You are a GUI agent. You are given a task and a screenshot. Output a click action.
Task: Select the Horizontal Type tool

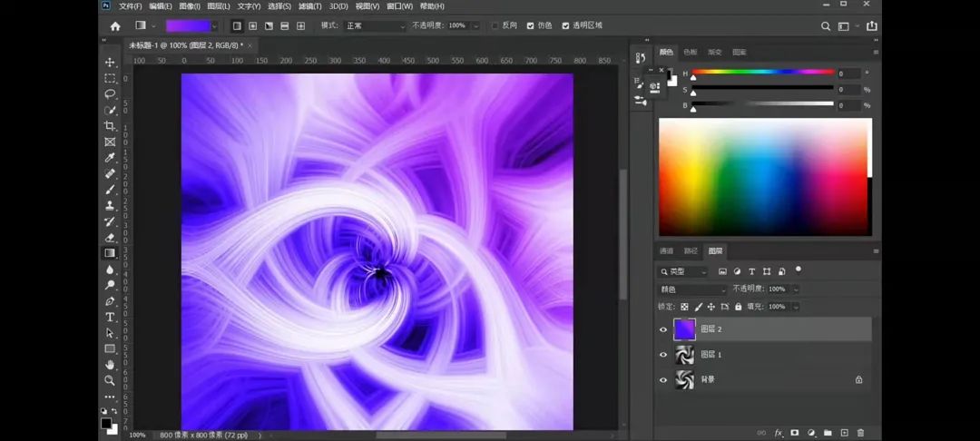point(110,317)
